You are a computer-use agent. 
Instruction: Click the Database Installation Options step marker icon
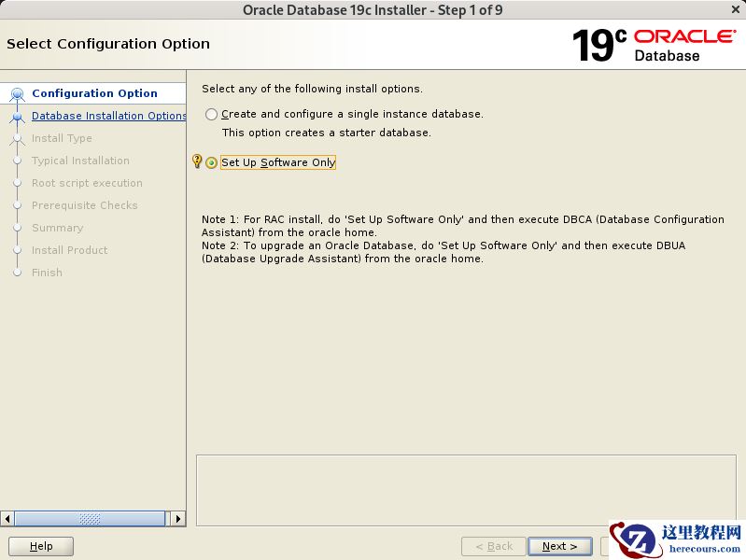click(17, 117)
